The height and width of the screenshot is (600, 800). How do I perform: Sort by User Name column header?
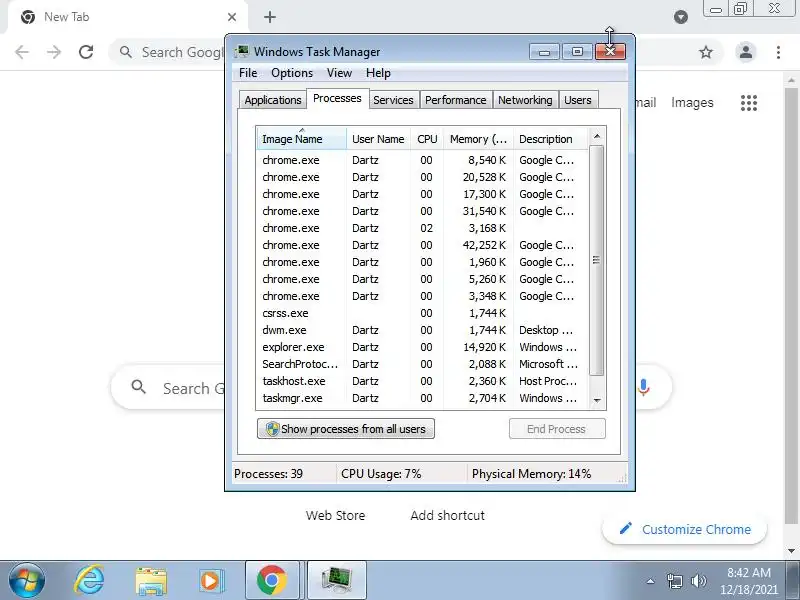point(378,139)
